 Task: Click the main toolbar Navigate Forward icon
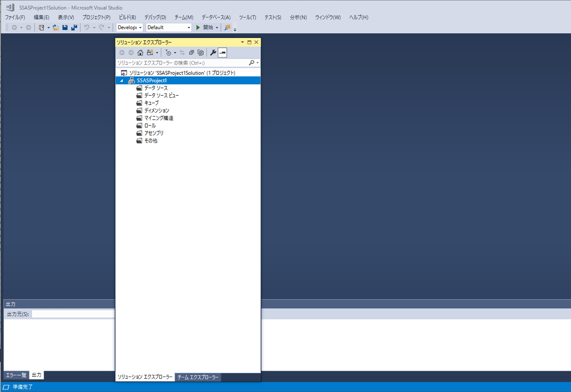[x=28, y=28]
